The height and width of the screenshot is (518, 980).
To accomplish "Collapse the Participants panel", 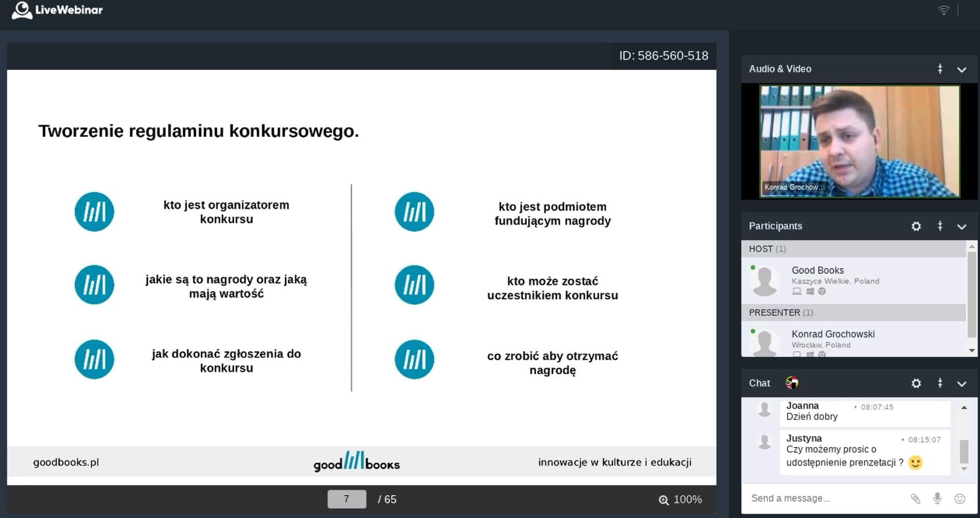I will [962, 227].
